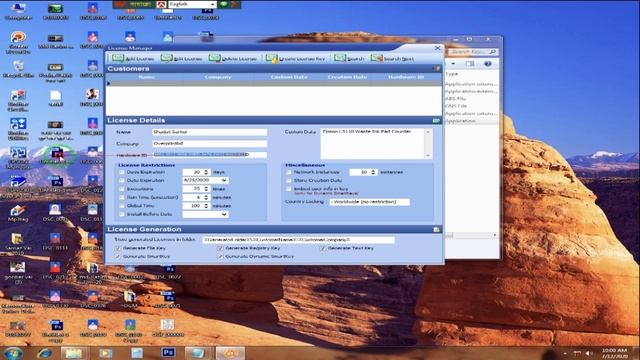Click the volume icon in system tray
Image resolution: width=640 pixels, height=360 pixels.
coord(589,353)
